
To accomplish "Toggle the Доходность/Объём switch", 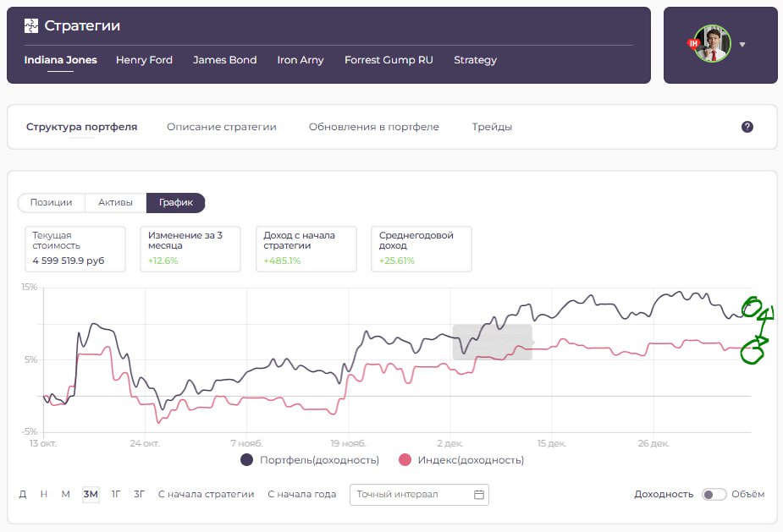I will 714,495.
